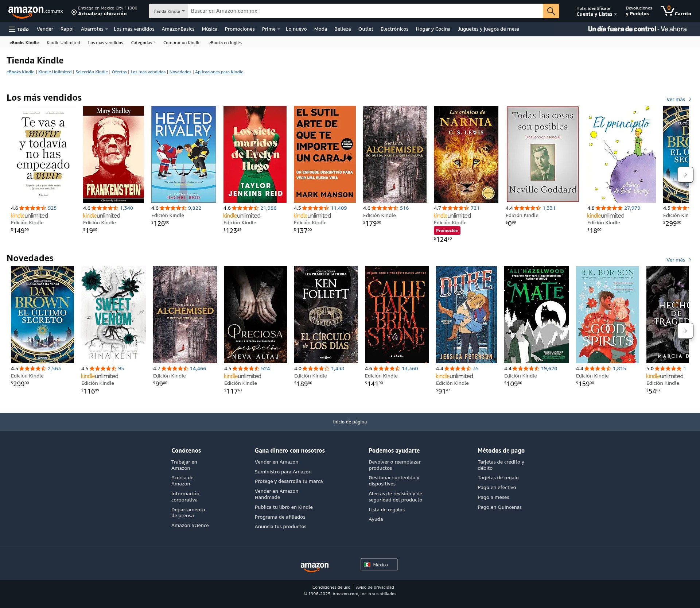
Task: Open Preciosa perdición book cover
Action: (x=256, y=315)
